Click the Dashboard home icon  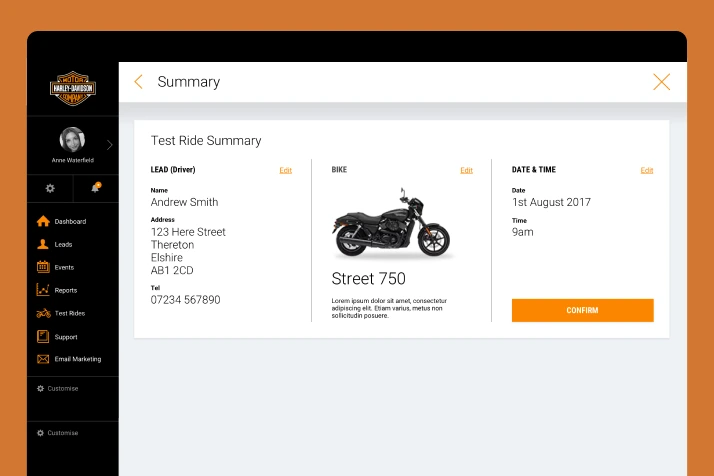(x=43, y=221)
